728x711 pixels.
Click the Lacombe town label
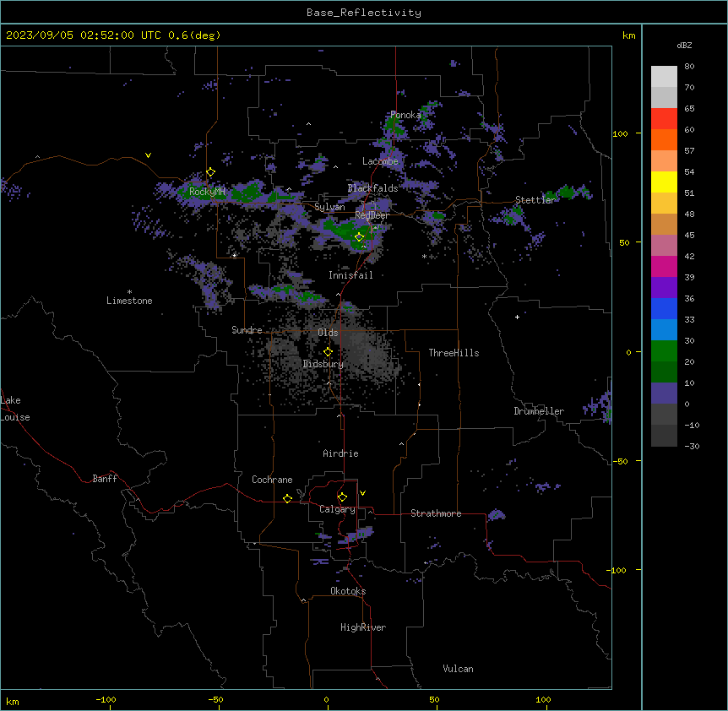click(x=380, y=161)
